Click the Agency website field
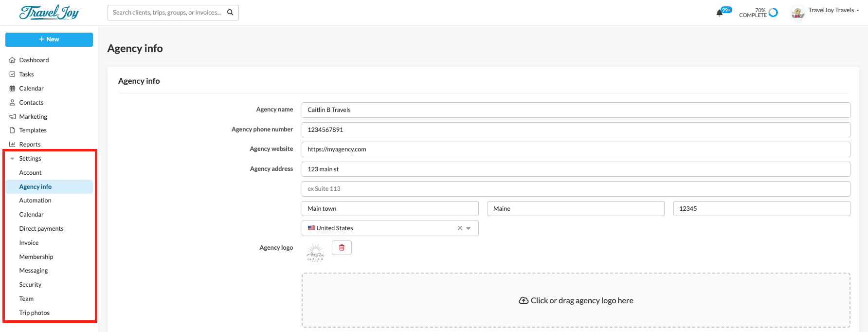Screen dimensions: 868x332 pos(576,149)
